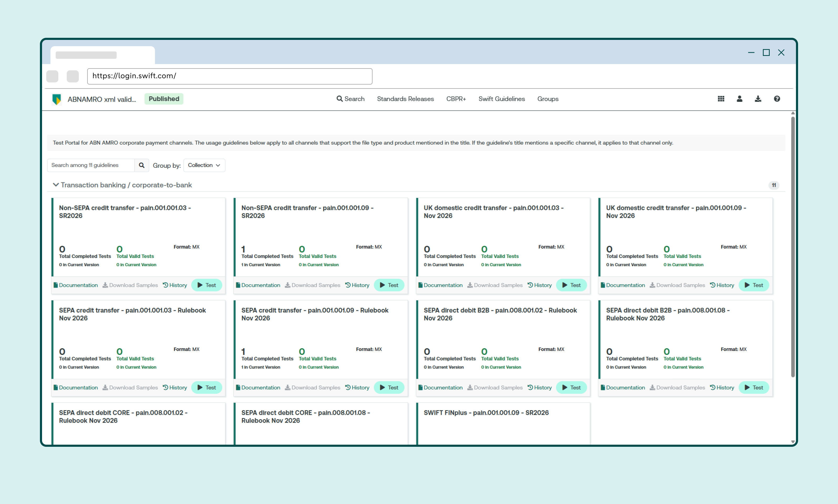View History for SEPA B2B pain.008.001.08
Image resolution: width=838 pixels, height=504 pixels.
[x=722, y=387]
